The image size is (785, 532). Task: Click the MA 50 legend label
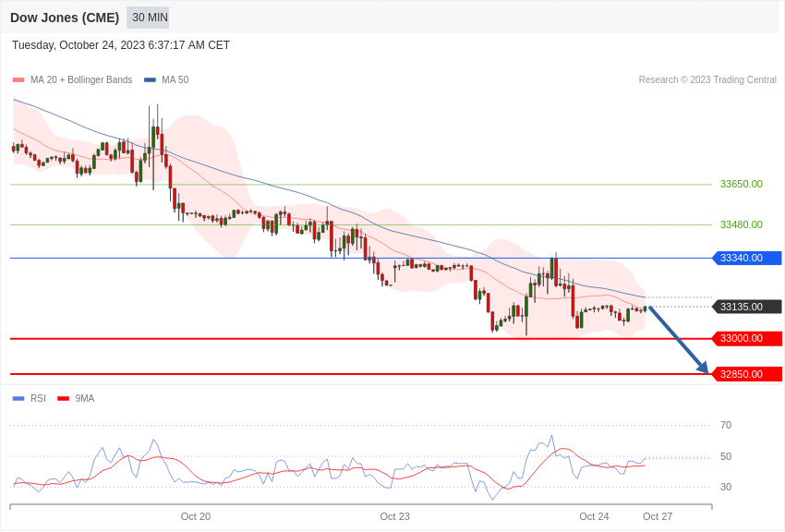coord(175,80)
